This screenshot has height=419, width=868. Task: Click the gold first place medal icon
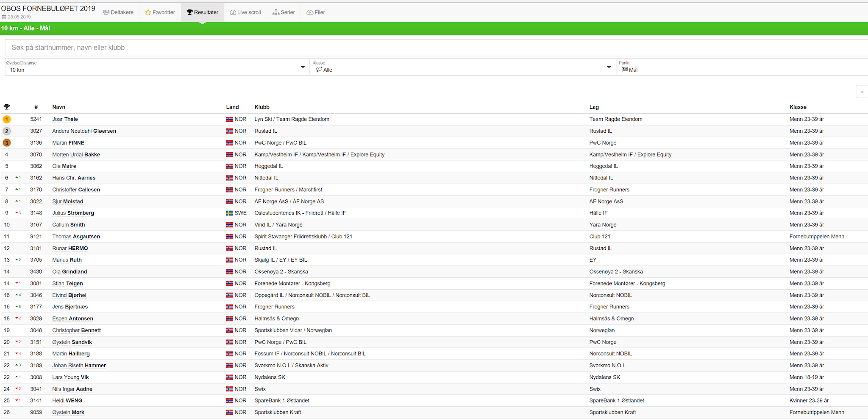coord(7,120)
